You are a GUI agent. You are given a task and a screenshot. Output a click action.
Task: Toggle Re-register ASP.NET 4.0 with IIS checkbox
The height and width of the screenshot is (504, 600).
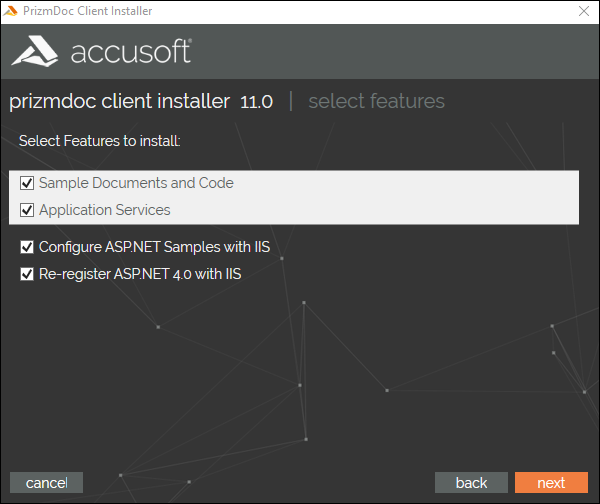tap(27, 274)
